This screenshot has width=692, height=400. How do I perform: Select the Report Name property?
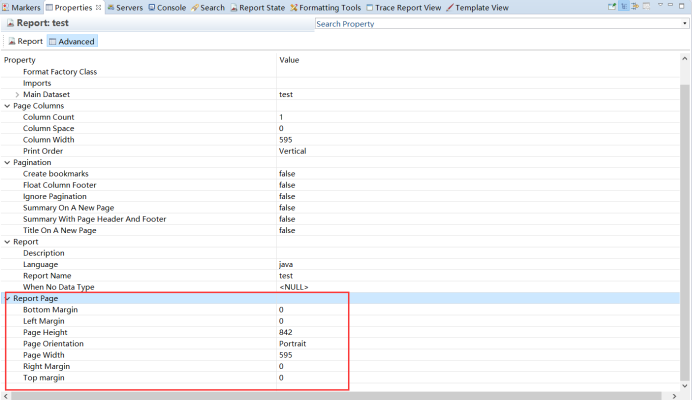coord(47,275)
